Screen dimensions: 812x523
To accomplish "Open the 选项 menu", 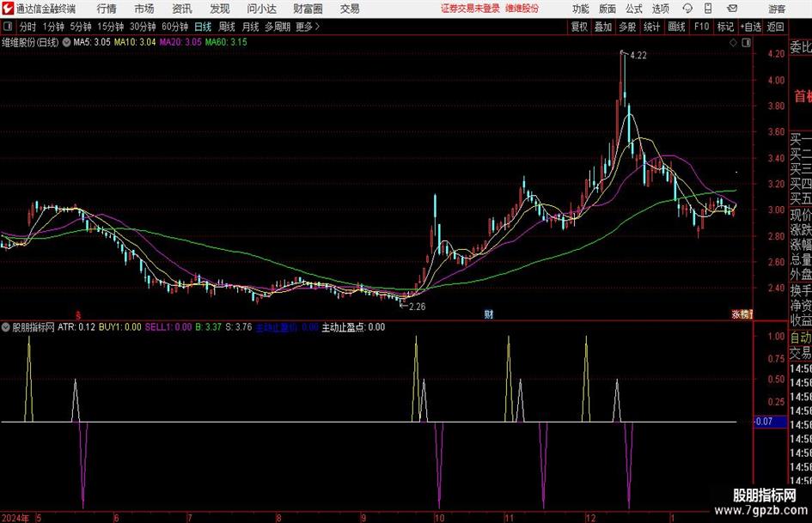I will [x=661, y=9].
